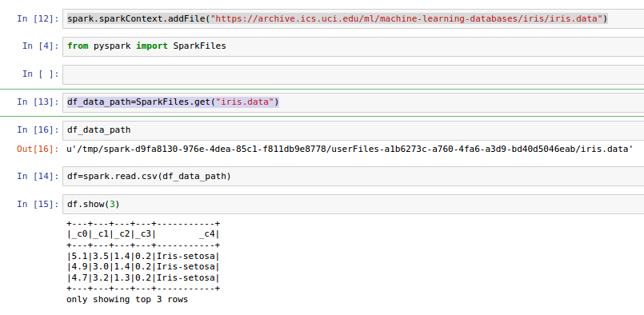The height and width of the screenshot is (315, 644).
Task: Click the Out[16] prompt label
Action: [x=38, y=149]
